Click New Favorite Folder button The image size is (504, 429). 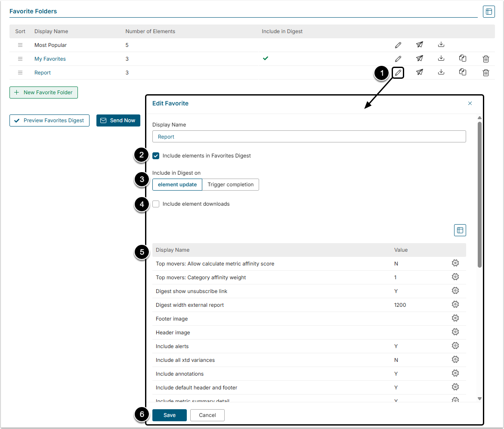click(x=44, y=93)
